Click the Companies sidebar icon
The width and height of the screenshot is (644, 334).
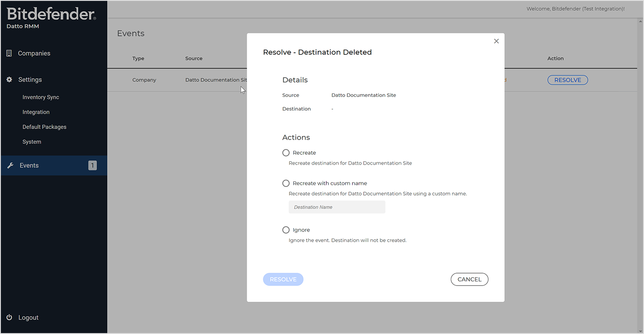[9, 53]
